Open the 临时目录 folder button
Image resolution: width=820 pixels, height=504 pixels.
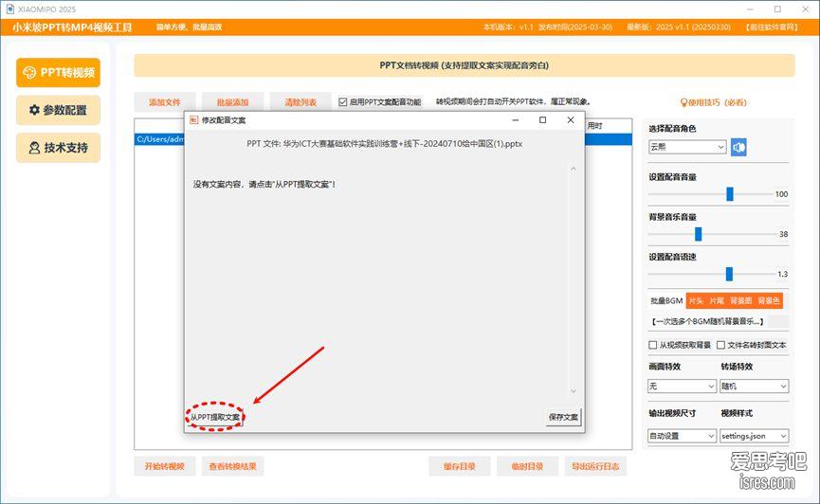click(528, 466)
